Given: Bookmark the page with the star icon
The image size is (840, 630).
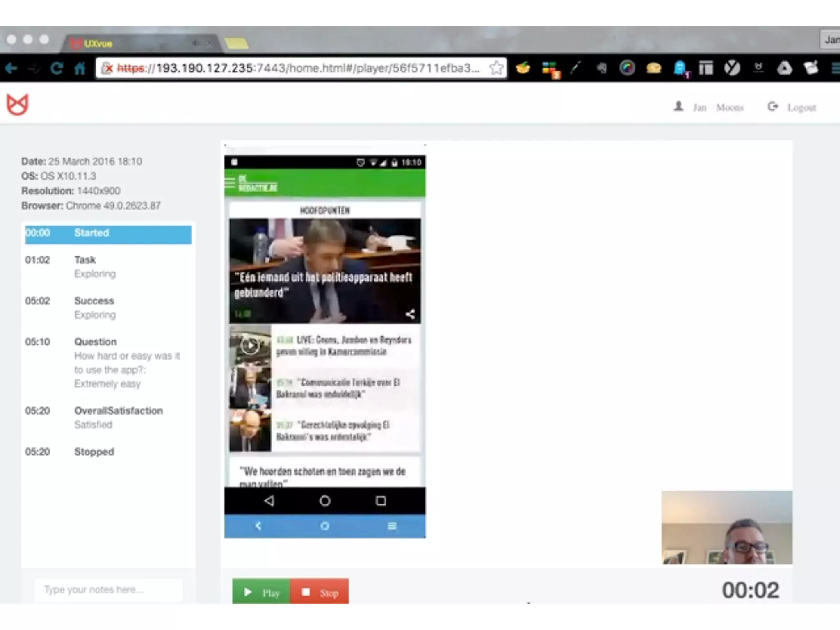Looking at the screenshot, I should point(496,68).
